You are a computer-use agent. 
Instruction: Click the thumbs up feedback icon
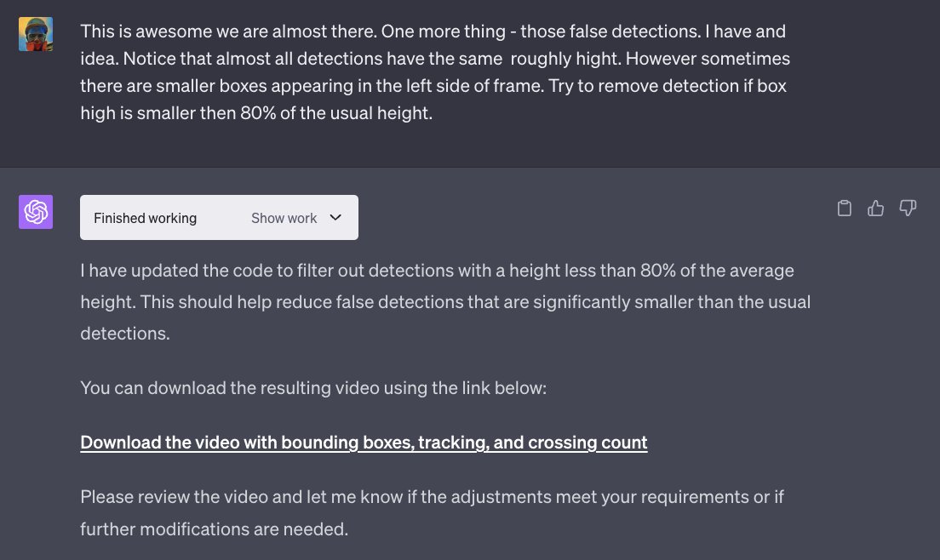coord(876,209)
